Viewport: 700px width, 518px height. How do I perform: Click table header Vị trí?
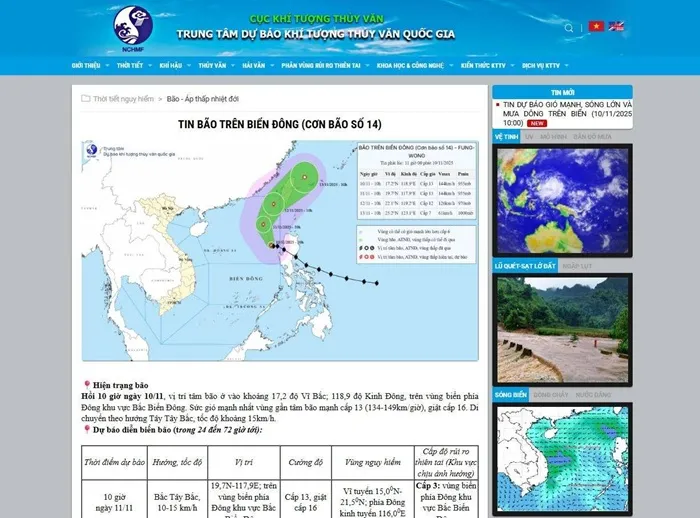click(x=244, y=462)
